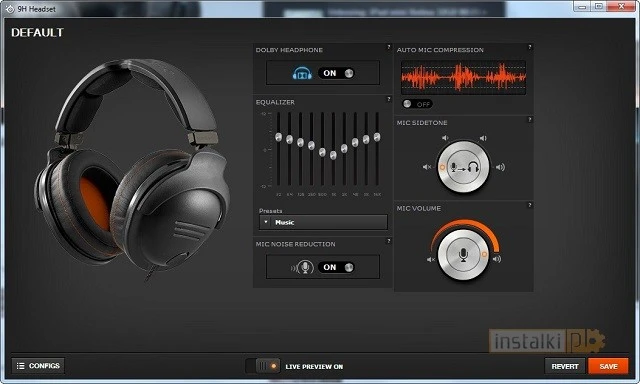This screenshot has height=384, width=640.
Task: Adjust the 16K equalizer slider
Action: (377, 137)
